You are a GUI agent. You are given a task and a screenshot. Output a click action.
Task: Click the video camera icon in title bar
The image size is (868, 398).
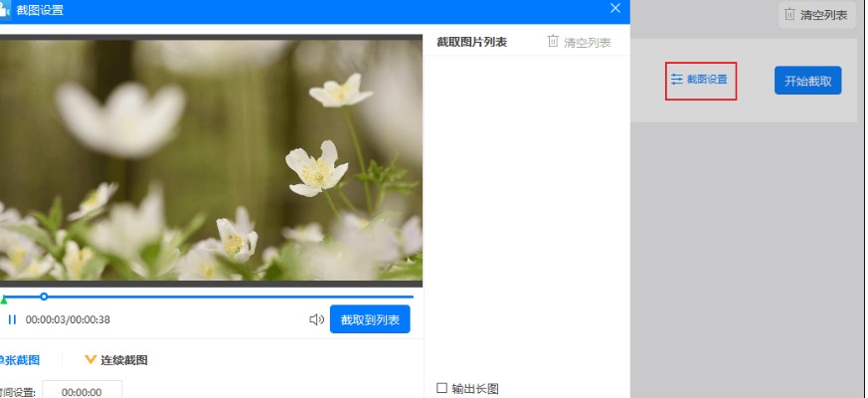point(4,9)
